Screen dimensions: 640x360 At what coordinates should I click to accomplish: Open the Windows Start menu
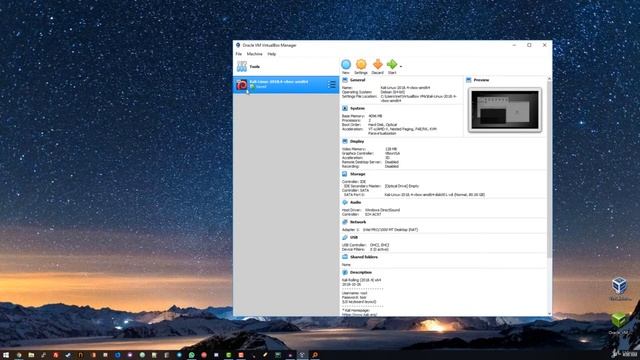point(6,355)
